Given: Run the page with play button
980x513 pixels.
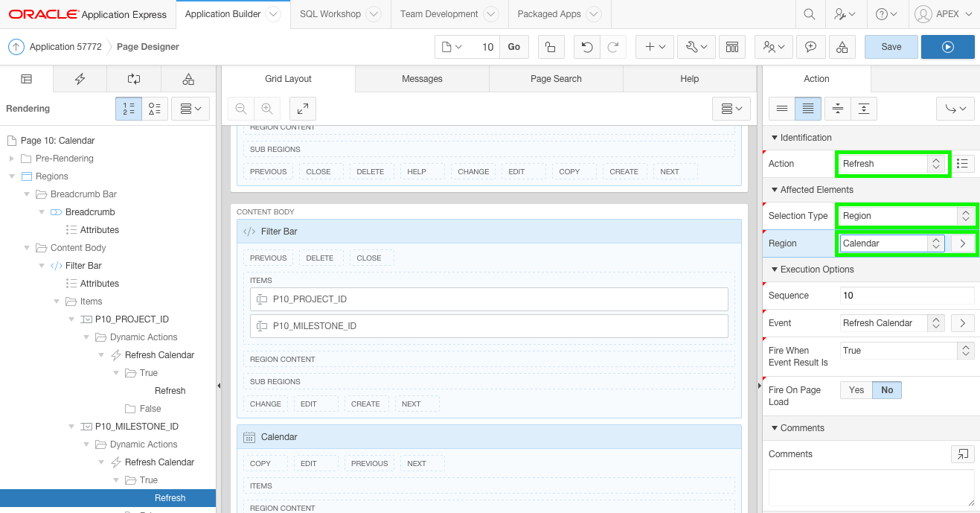Looking at the screenshot, I should pyautogui.click(x=947, y=47).
